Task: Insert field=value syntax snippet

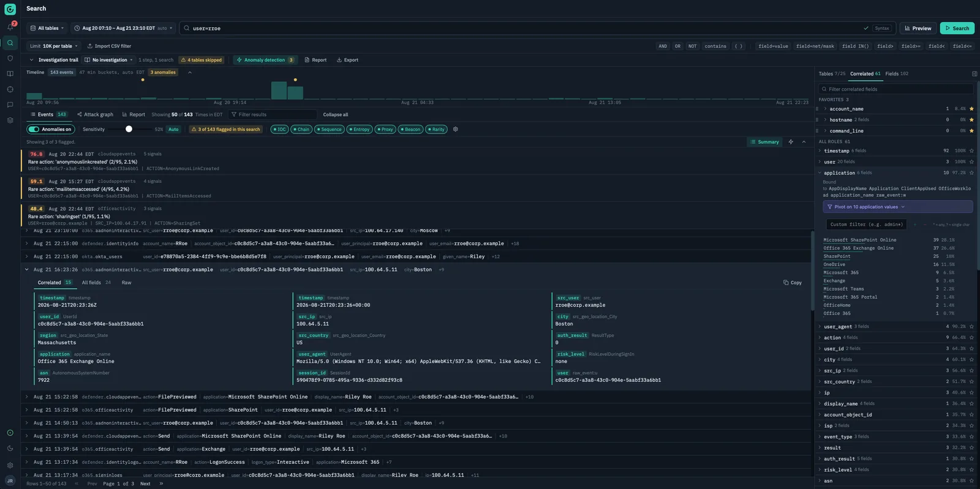Action: tap(773, 46)
